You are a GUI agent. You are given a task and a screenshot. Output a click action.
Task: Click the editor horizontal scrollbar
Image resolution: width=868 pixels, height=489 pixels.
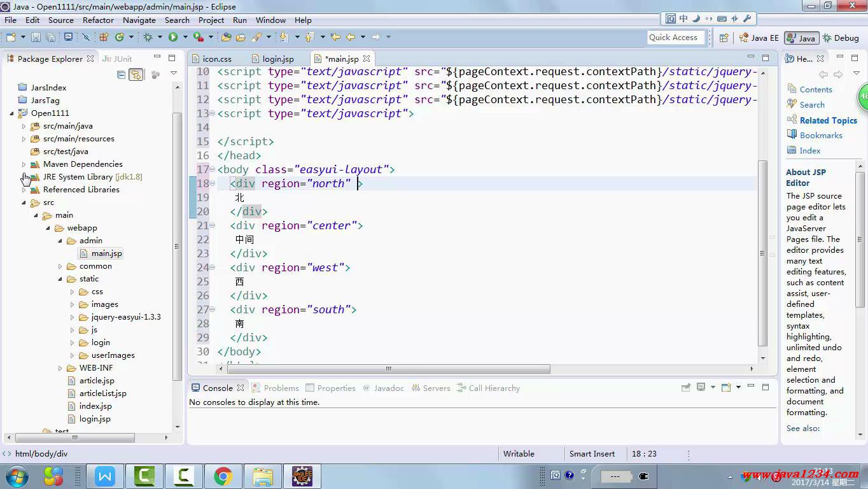(388, 369)
